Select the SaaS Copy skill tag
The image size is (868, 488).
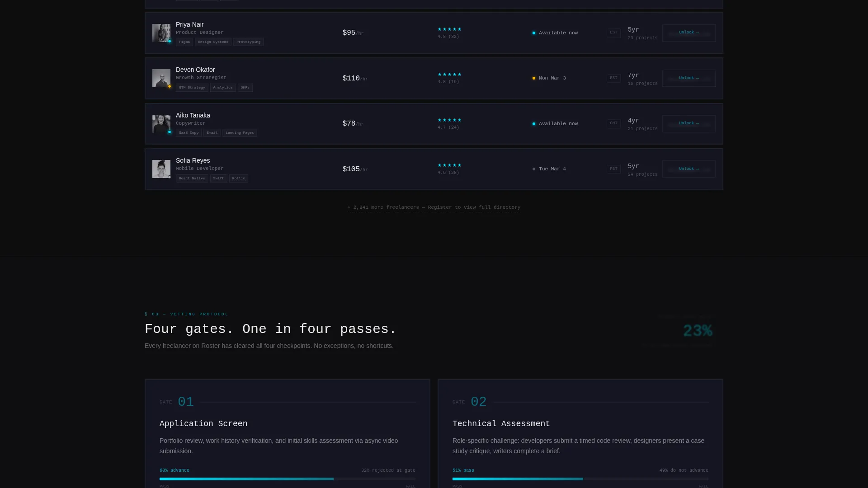(189, 133)
